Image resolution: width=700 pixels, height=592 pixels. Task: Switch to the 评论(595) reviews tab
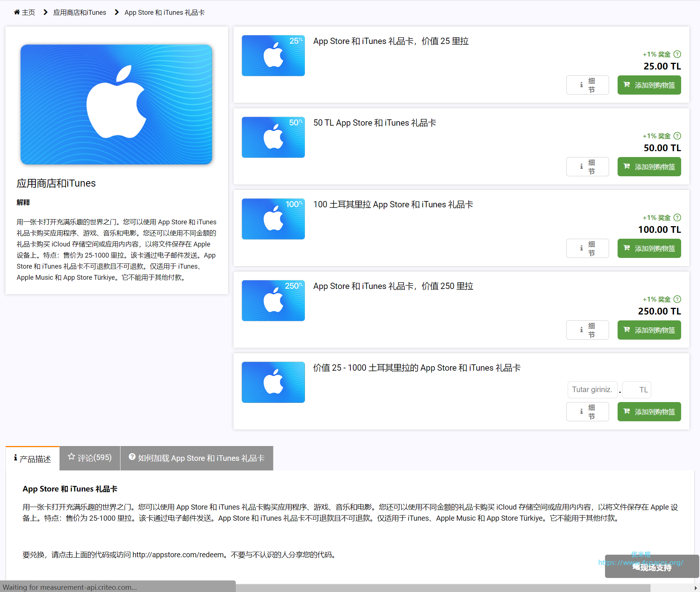[90, 458]
